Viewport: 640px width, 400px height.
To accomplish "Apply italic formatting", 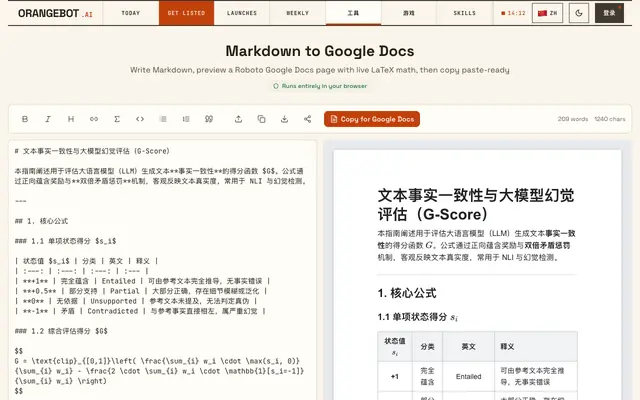I will pos(48,119).
